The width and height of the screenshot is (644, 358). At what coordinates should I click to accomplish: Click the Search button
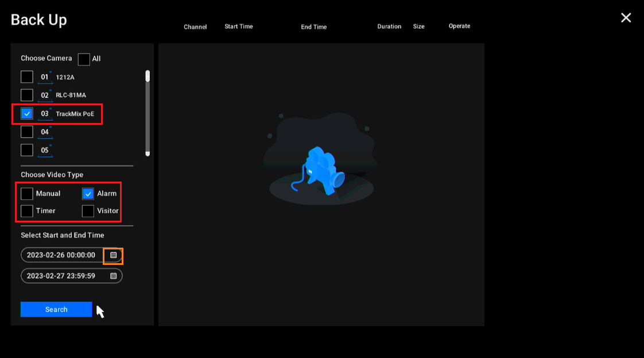point(56,310)
